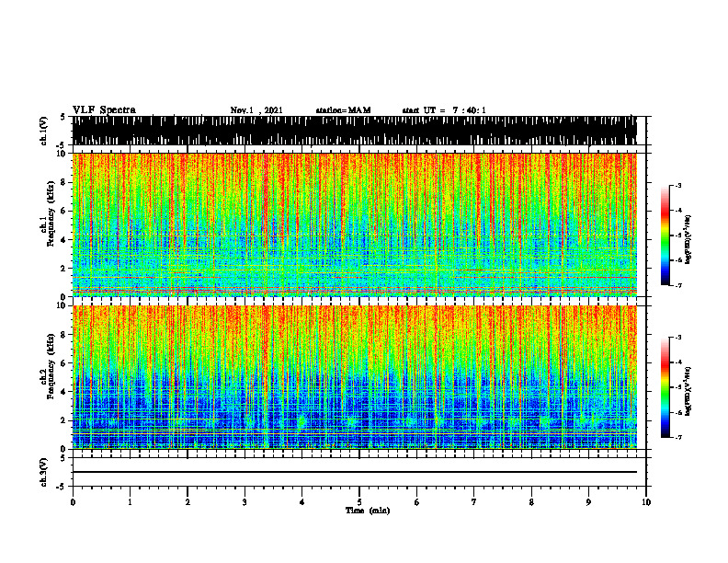Screen dimensions: 728x563
Task: Click the "ch.2 Frequency (kHz)" axis label
Action: pos(48,366)
